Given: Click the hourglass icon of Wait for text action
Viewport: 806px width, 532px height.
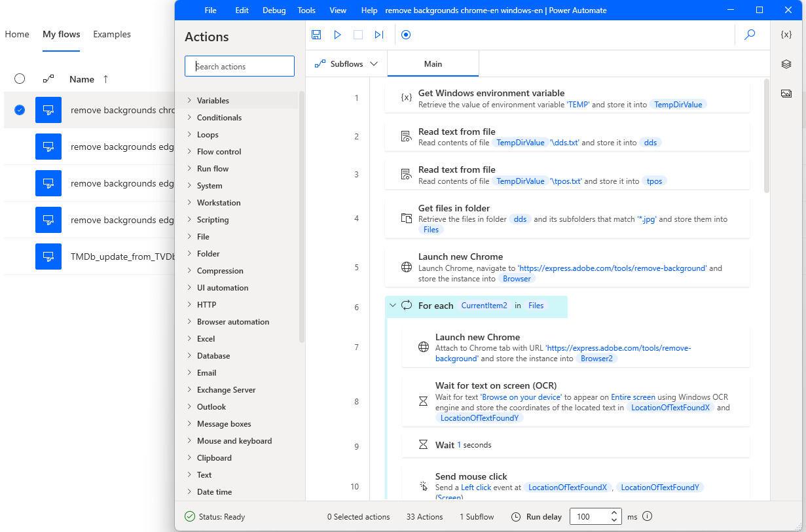Looking at the screenshot, I should [424, 401].
